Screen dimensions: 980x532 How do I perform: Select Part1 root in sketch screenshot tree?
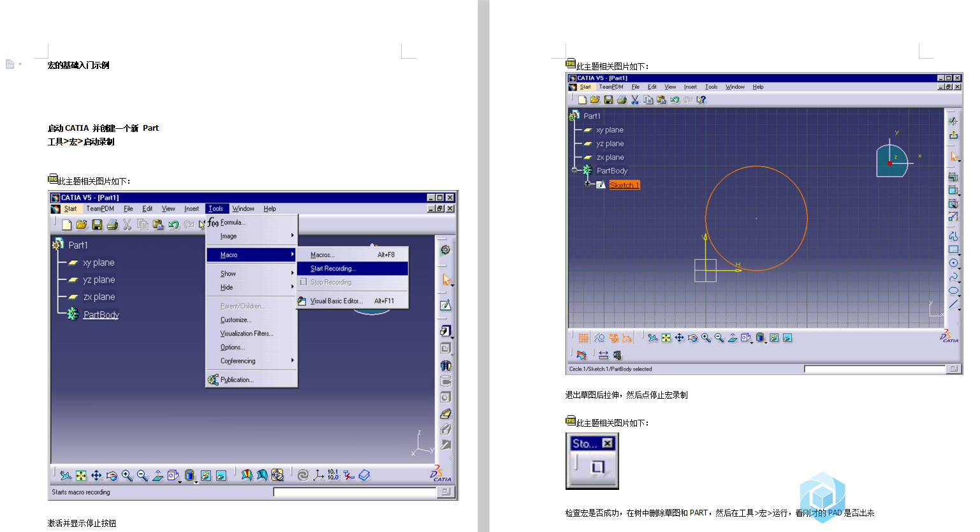point(592,116)
